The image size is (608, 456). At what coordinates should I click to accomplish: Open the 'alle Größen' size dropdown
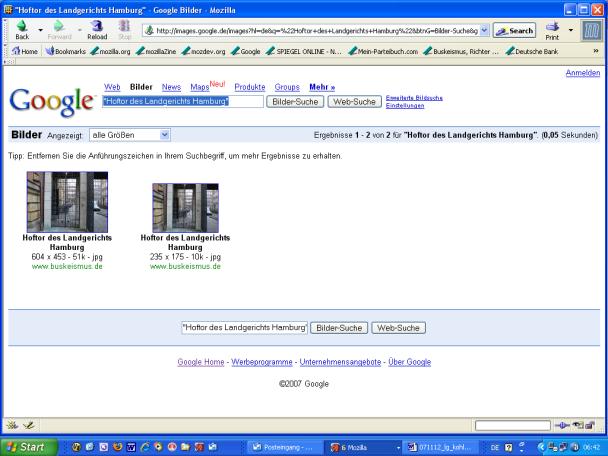[x=130, y=135]
